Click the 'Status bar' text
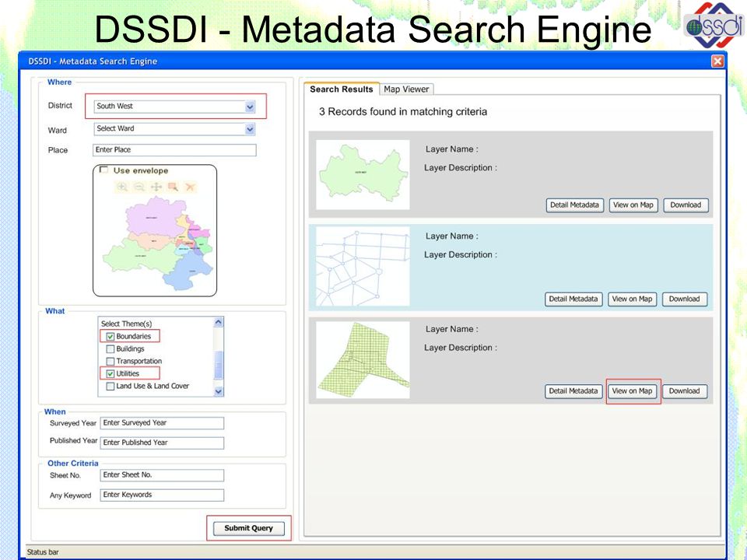The width and height of the screenshot is (747, 560). [x=43, y=552]
